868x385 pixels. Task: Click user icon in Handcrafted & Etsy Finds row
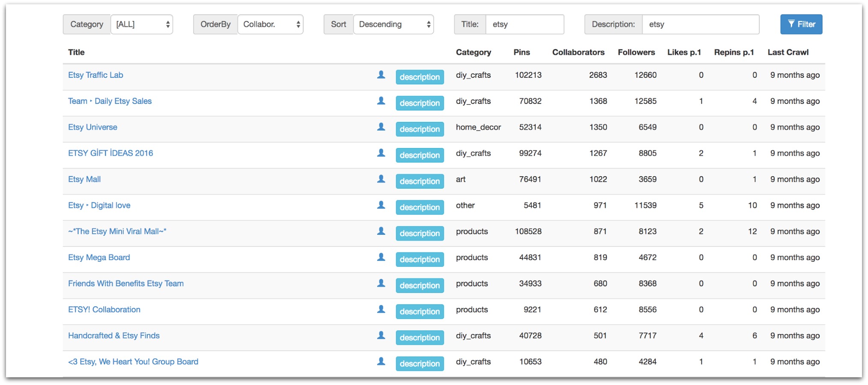(x=381, y=336)
